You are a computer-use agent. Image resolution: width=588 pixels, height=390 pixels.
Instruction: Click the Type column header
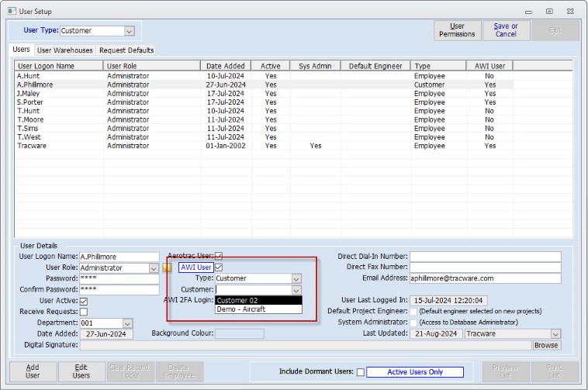(438, 66)
